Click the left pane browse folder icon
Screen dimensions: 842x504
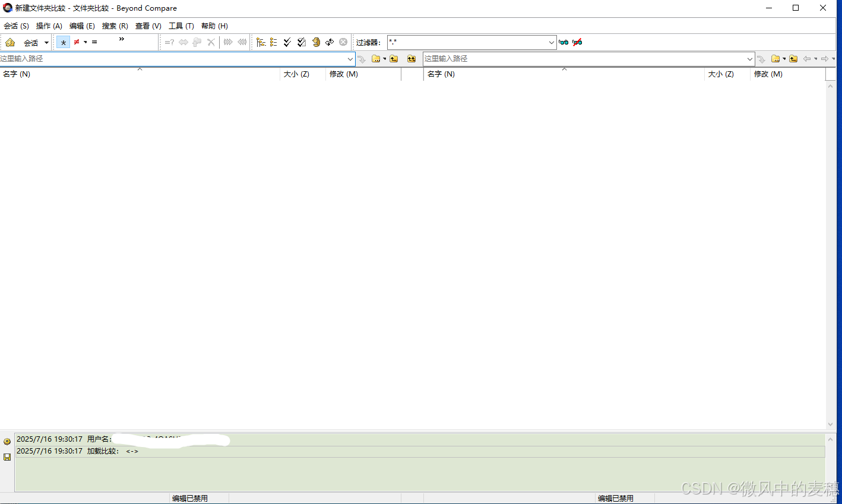(x=376, y=59)
